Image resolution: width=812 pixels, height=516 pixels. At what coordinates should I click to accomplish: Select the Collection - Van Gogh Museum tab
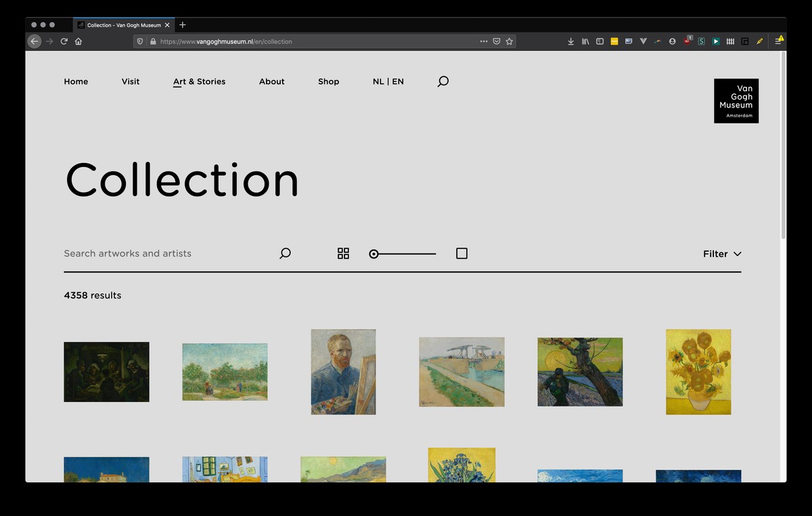(124, 25)
